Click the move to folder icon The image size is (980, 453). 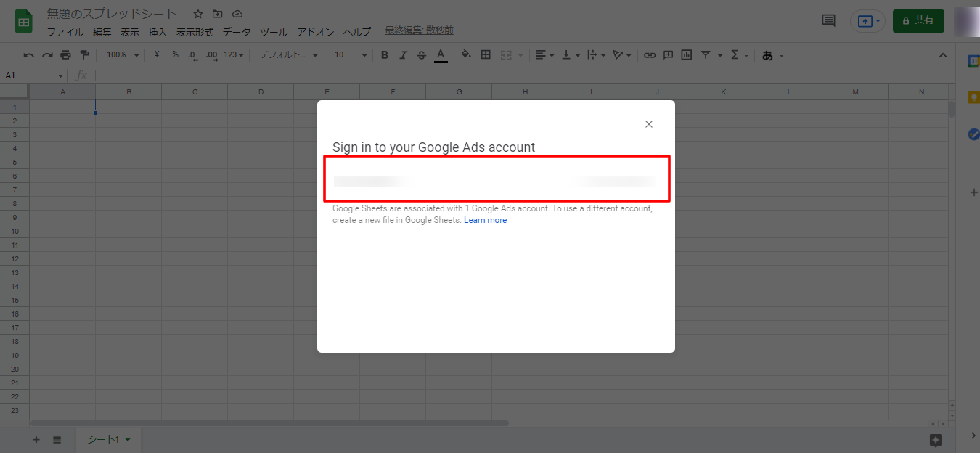point(218,14)
